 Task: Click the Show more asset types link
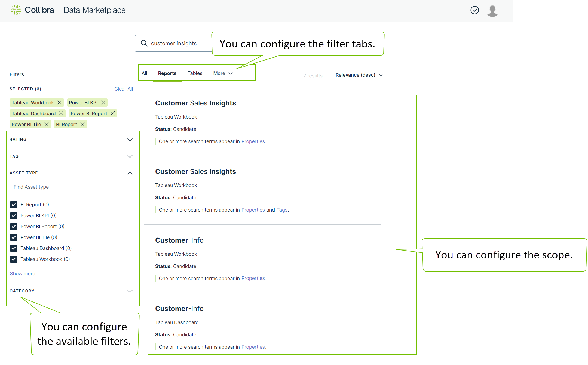[x=23, y=274]
